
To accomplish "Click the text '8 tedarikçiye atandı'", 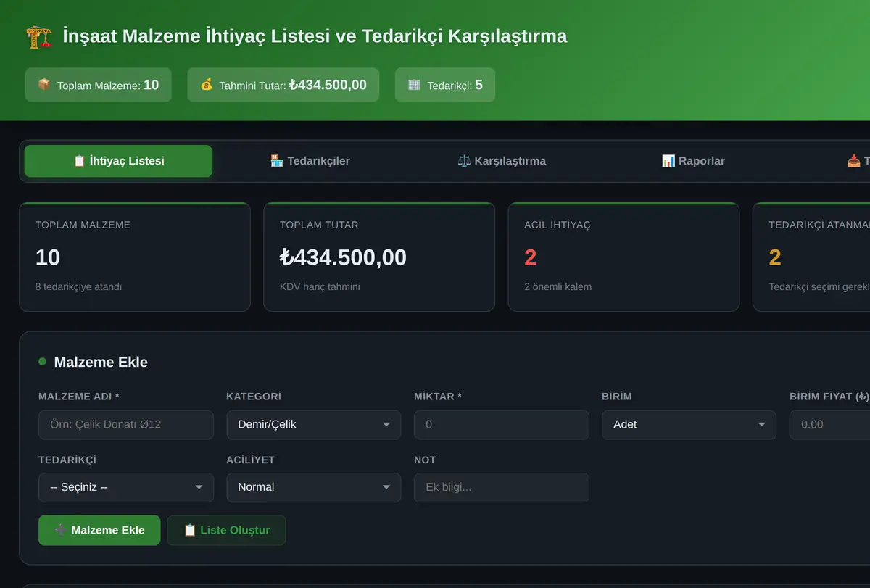I will [x=78, y=286].
